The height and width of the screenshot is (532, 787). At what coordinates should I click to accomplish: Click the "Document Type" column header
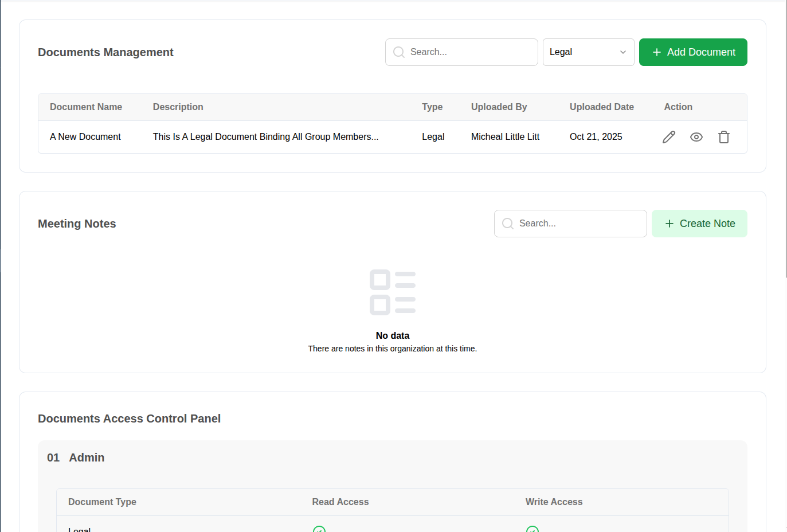pos(102,502)
